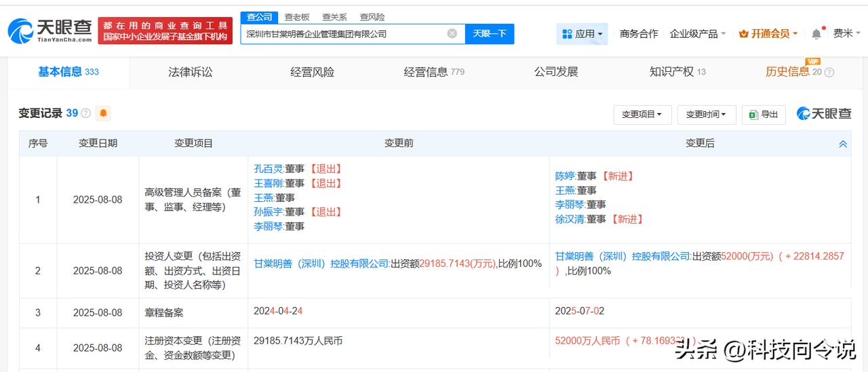868x372 pixels.
Task: Click the red promotional banner in the header
Action: pyautogui.click(x=165, y=31)
